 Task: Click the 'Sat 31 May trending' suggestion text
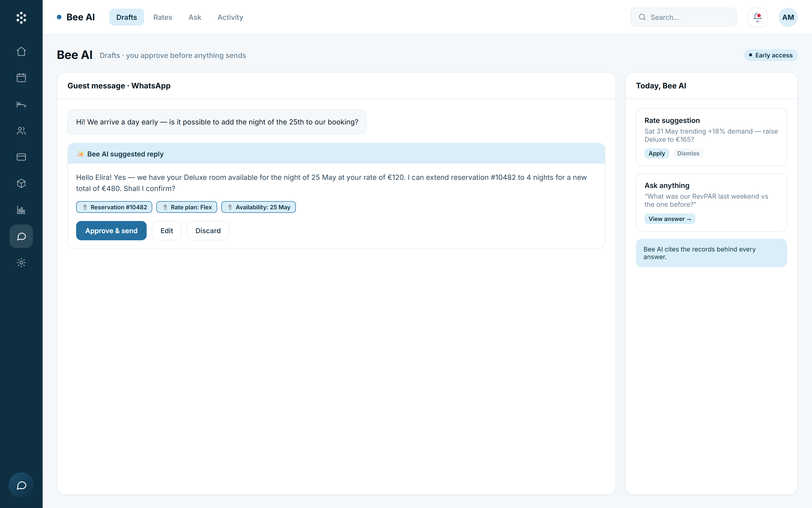pos(711,135)
